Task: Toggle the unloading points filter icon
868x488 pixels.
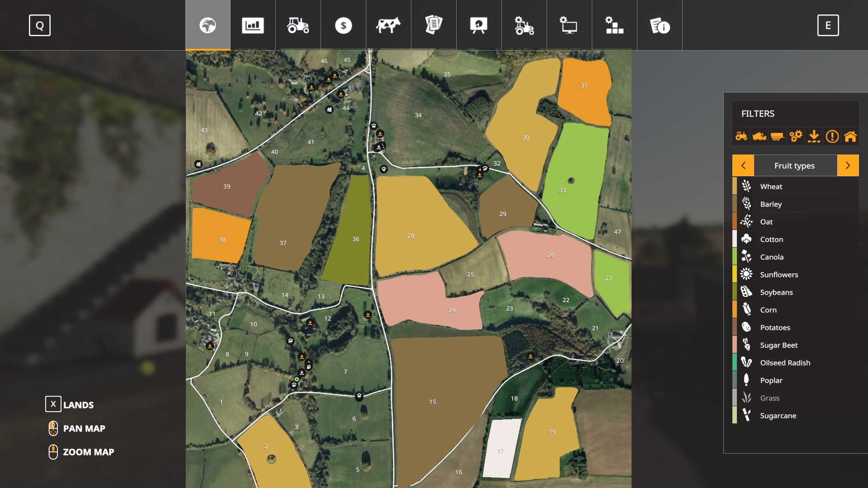Action: click(x=814, y=136)
